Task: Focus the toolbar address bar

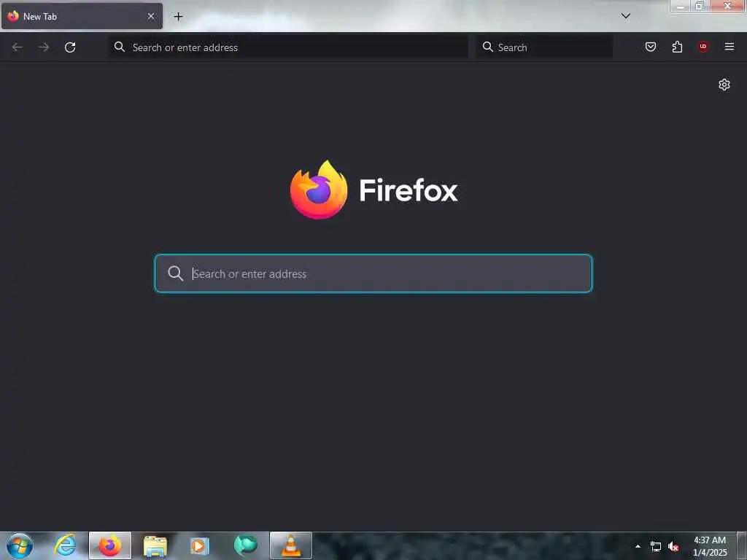Action: click(x=288, y=47)
